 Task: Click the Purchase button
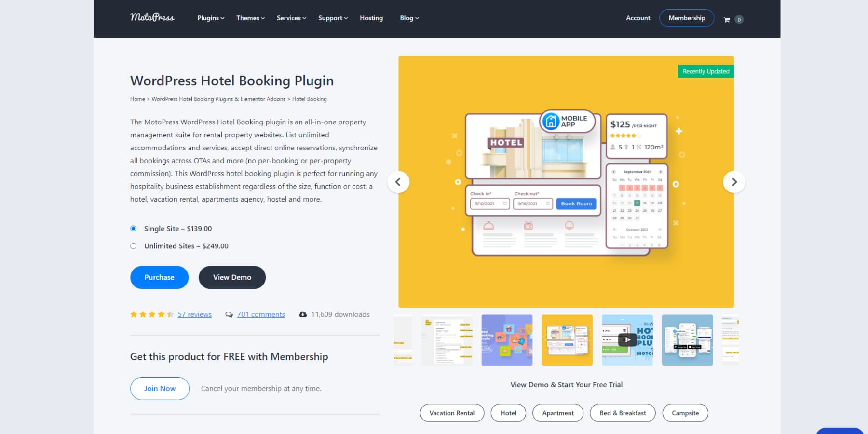pos(159,277)
